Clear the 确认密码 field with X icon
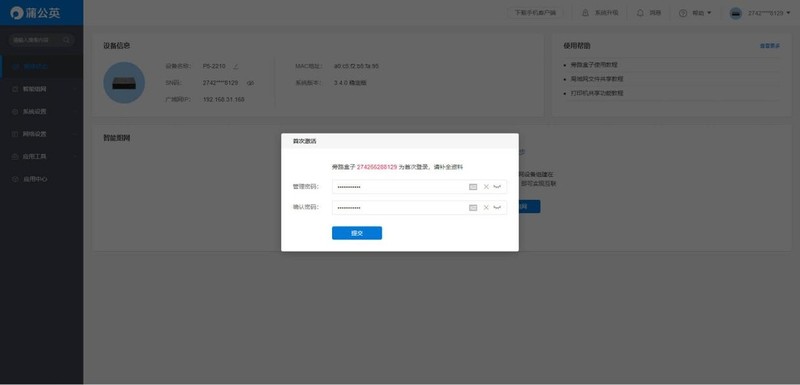The width and height of the screenshot is (800, 385). click(486, 208)
